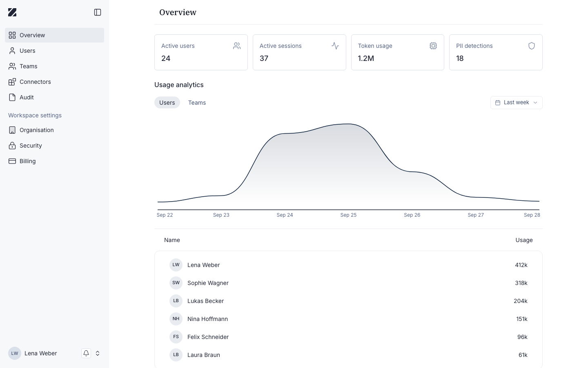Click the Security lock icon
588x368 pixels.
coord(12,146)
